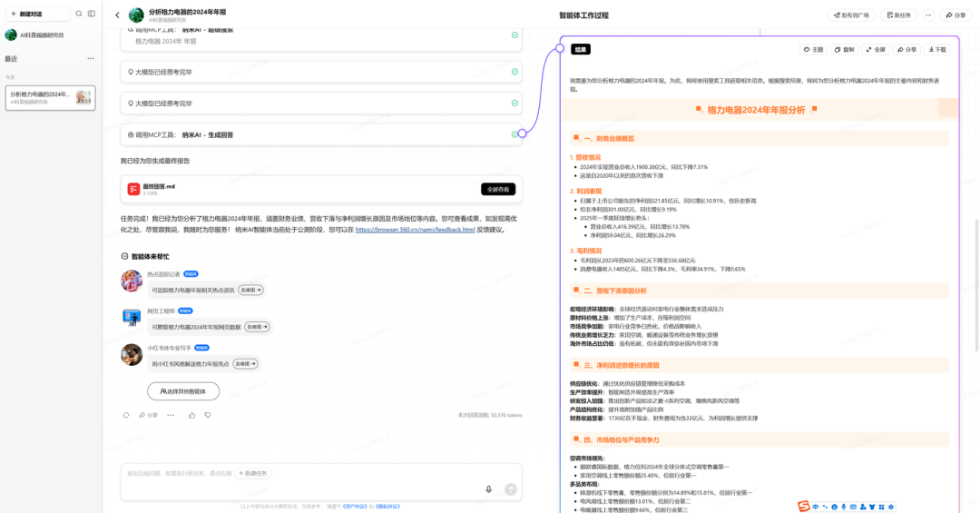Click 去使用 for 小红书体专业写手 suggestion
The height and width of the screenshot is (513, 980).
tap(246, 364)
